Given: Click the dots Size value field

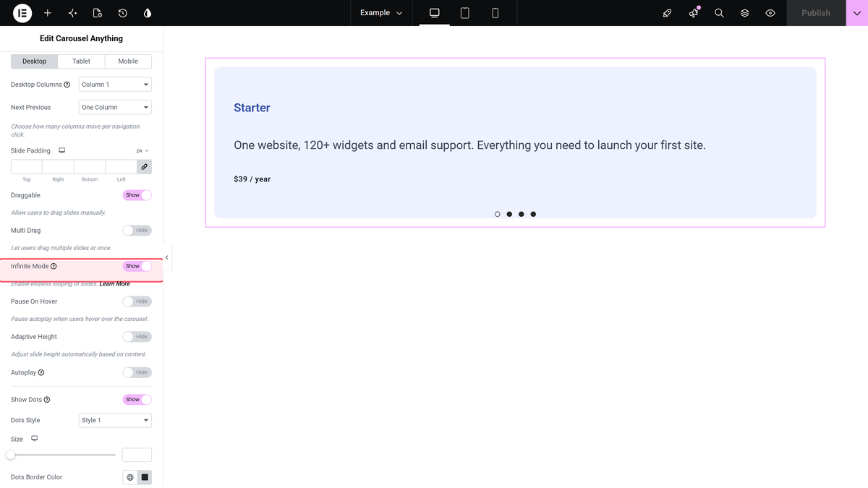Looking at the screenshot, I should point(137,455).
